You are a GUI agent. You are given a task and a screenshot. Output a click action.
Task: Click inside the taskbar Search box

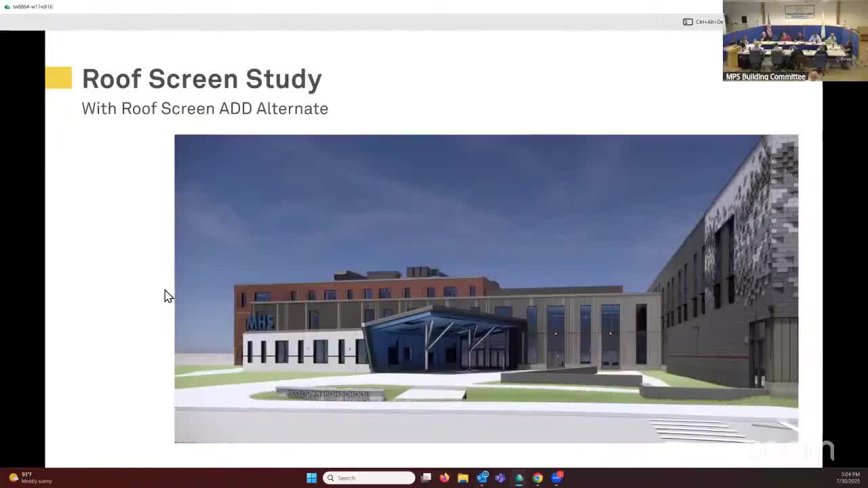coord(370,478)
